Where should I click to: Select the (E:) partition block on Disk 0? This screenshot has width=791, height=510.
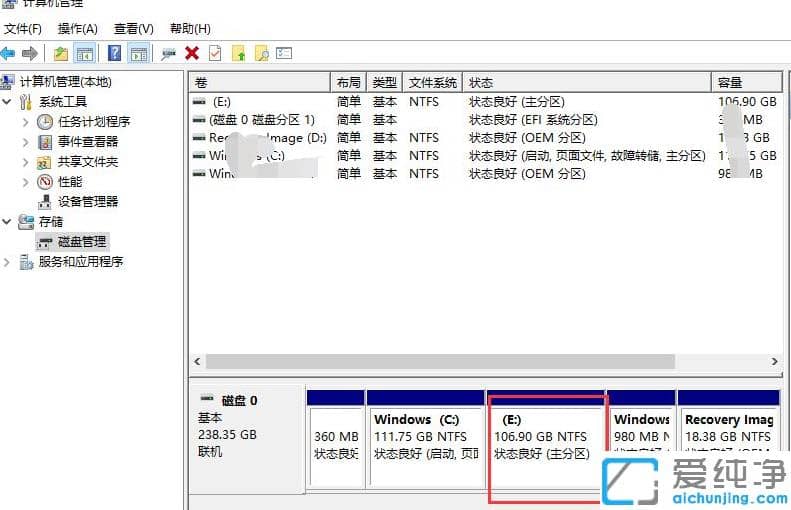[x=546, y=440]
